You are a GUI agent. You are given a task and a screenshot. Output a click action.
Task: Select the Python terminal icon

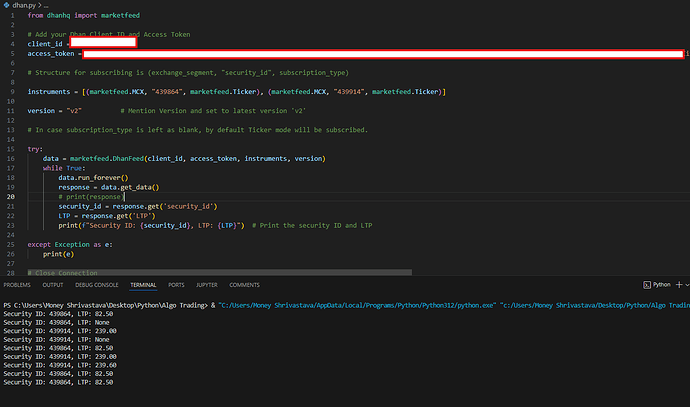coord(647,285)
